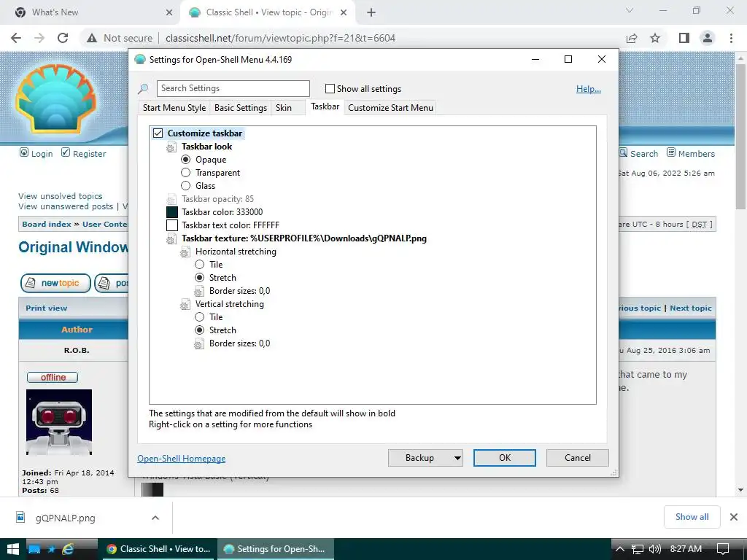Click the Taskbar text color FFFFFF swatch

pos(172,225)
